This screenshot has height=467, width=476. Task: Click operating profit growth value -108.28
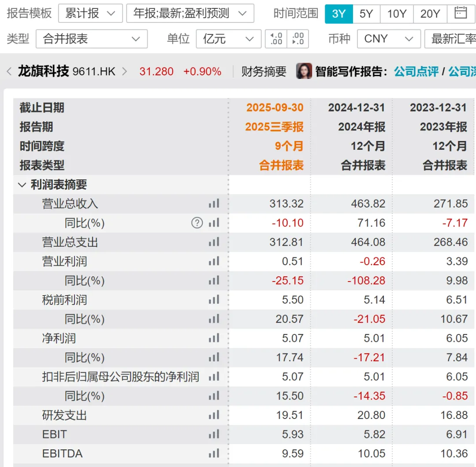pos(366,281)
